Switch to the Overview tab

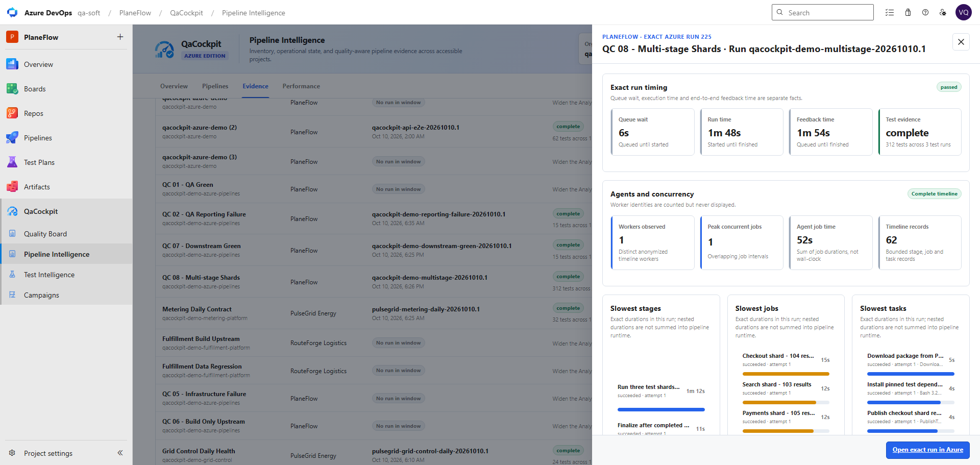pos(174,86)
